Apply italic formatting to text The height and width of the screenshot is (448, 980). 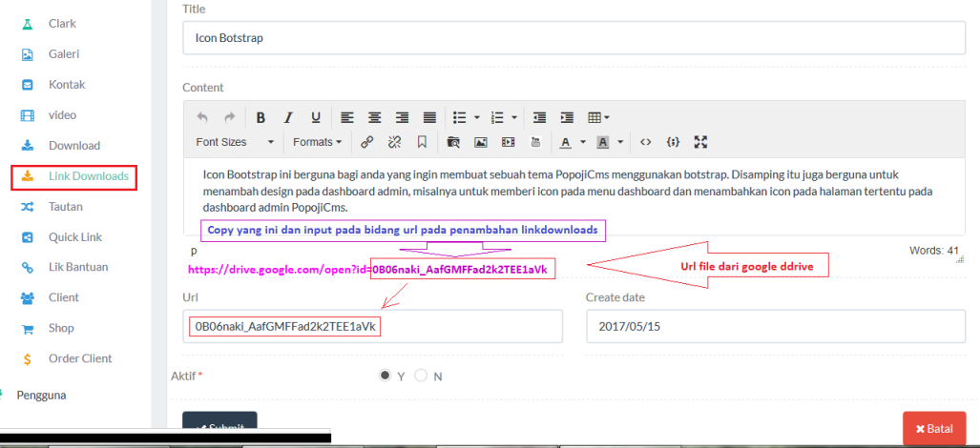click(x=288, y=118)
